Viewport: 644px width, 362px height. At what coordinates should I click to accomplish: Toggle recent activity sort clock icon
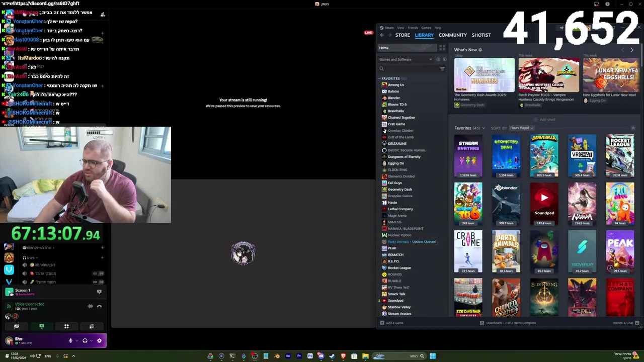[x=438, y=59]
